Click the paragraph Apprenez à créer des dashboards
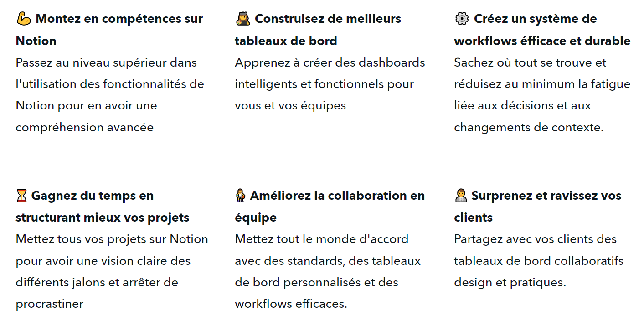Viewport: 644px width, 316px height. point(330,84)
